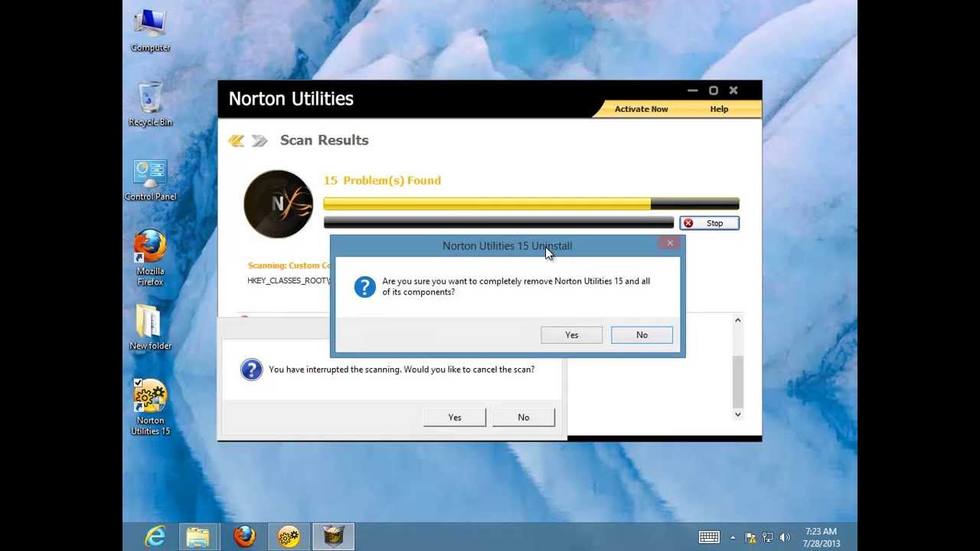The width and height of the screenshot is (980, 551).
Task: Confirm uninstall by clicking Yes
Action: coord(572,335)
